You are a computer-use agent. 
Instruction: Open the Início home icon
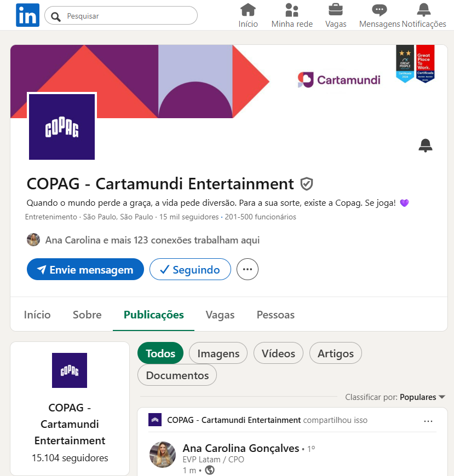[x=248, y=10]
